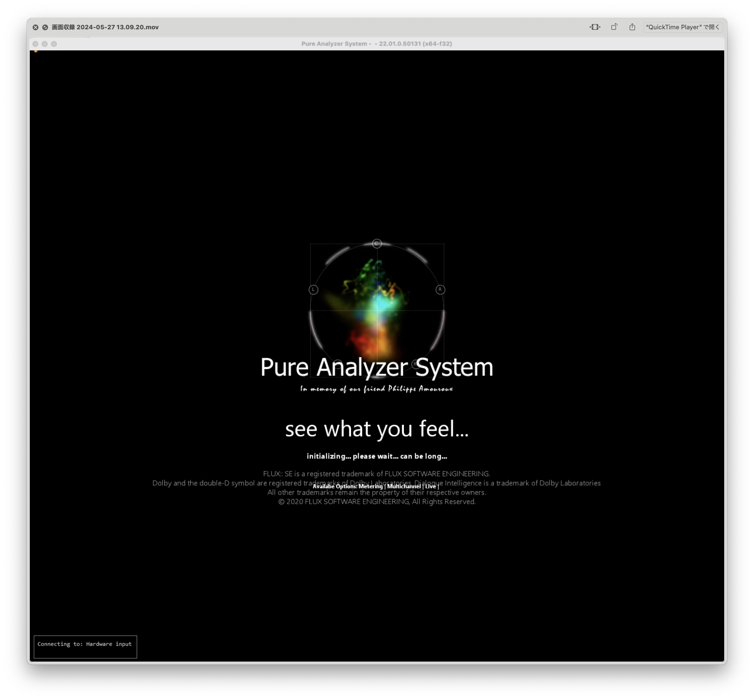Close the Quick Look preview with the X icon
Image resolution: width=754 pixels, height=700 pixels.
coord(36,27)
